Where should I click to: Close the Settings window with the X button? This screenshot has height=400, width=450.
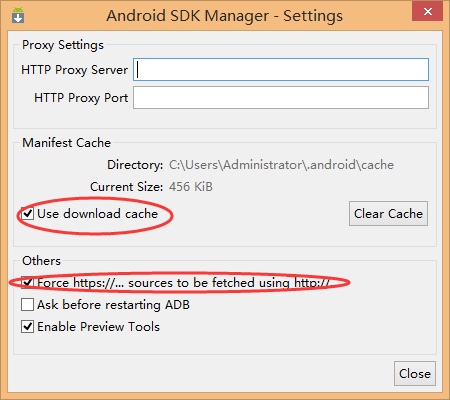(x=428, y=12)
